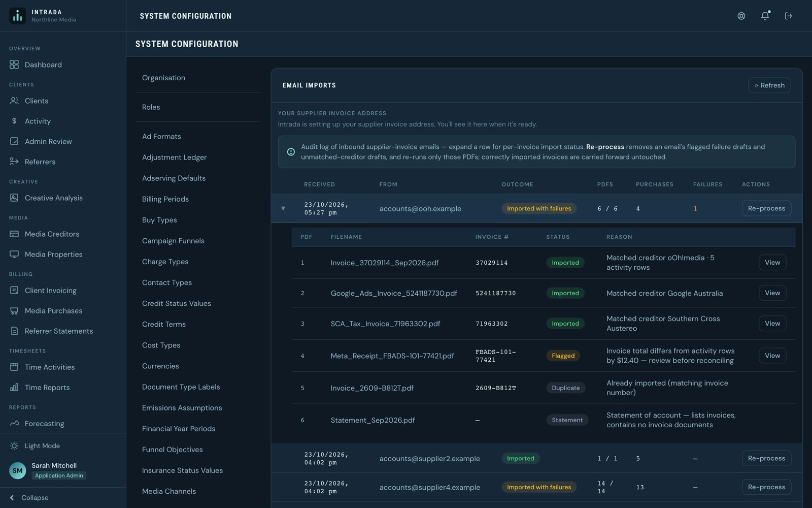
Task: Open Referrers in sidebar
Action: [63, 162]
